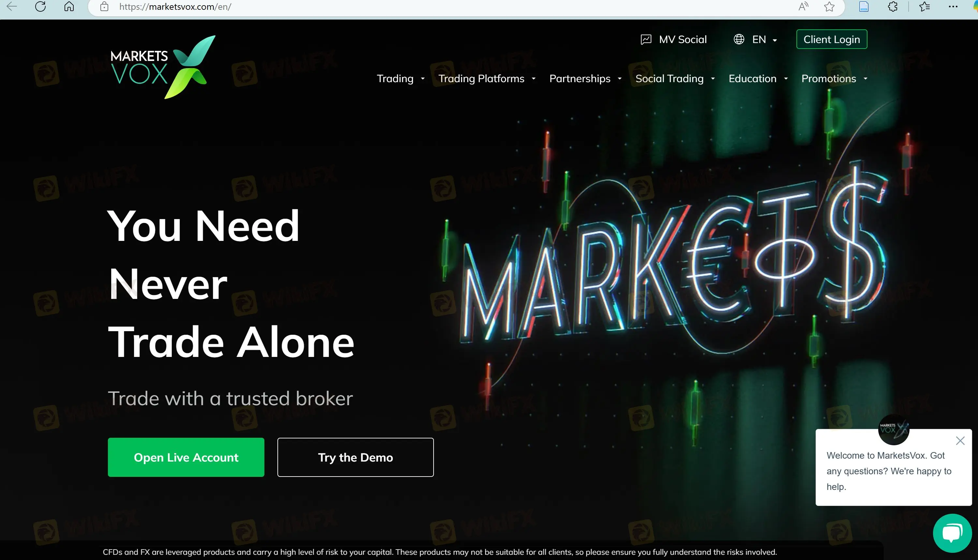Open the Trading menu
Screen dimensions: 978x560
coord(395,79)
